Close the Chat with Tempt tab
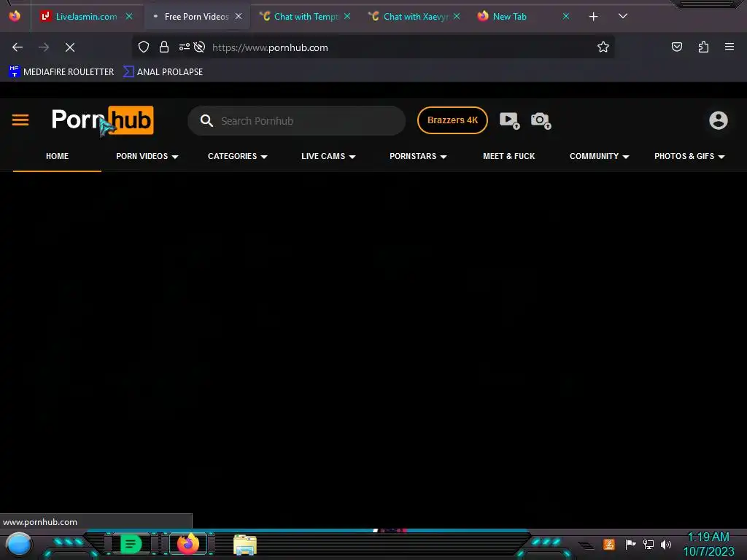 tap(347, 16)
